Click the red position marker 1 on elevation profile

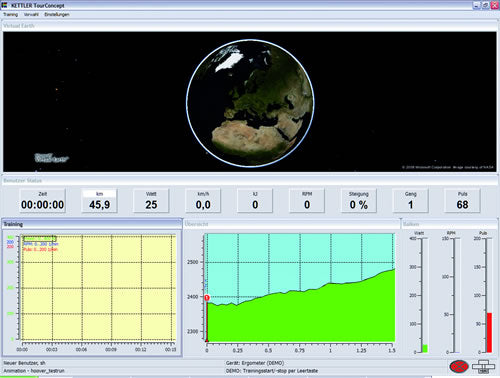click(207, 298)
